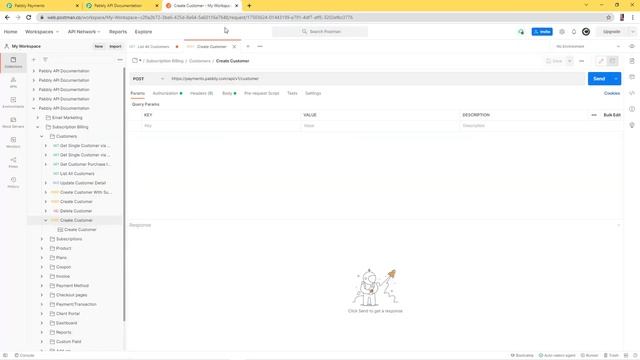
Task: Open the Collections sidebar tab
Action: (x=13, y=62)
